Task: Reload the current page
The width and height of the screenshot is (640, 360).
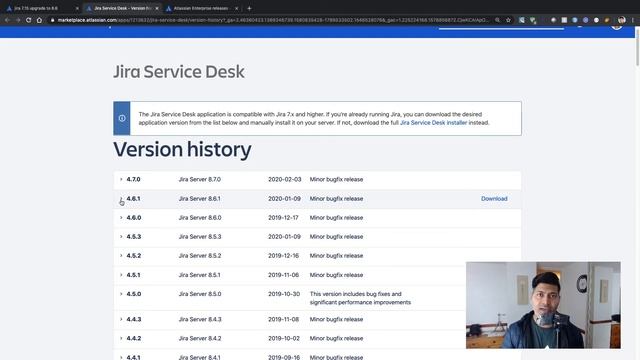Action: tap(29, 20)
